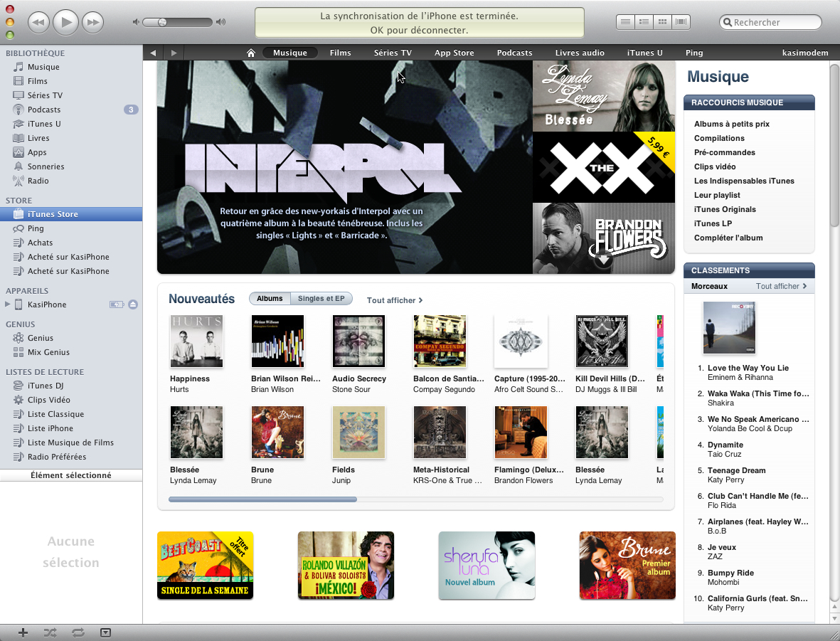Open the Livres audio store tab
This screenshot has width=840, height=641.
[x=580, y=53]
